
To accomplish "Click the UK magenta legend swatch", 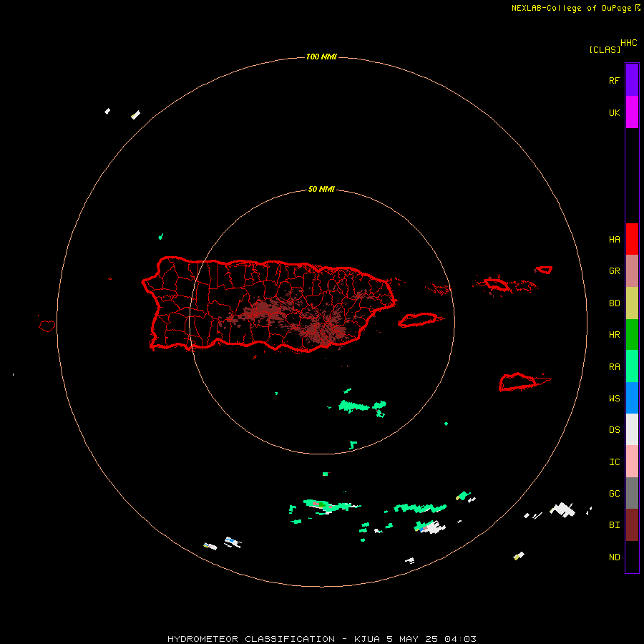I will pos(632,112).
